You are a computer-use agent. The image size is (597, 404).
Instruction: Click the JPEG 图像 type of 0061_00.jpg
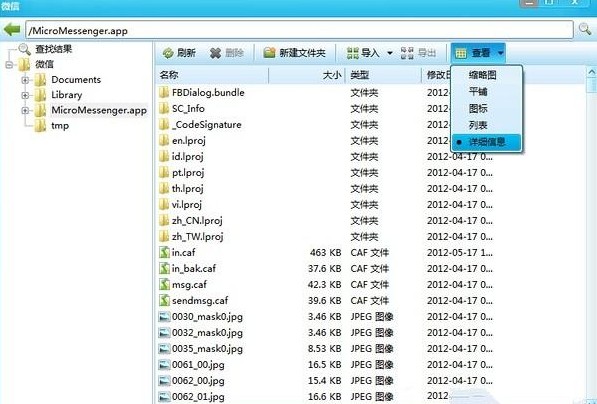(x=372, y=365)
